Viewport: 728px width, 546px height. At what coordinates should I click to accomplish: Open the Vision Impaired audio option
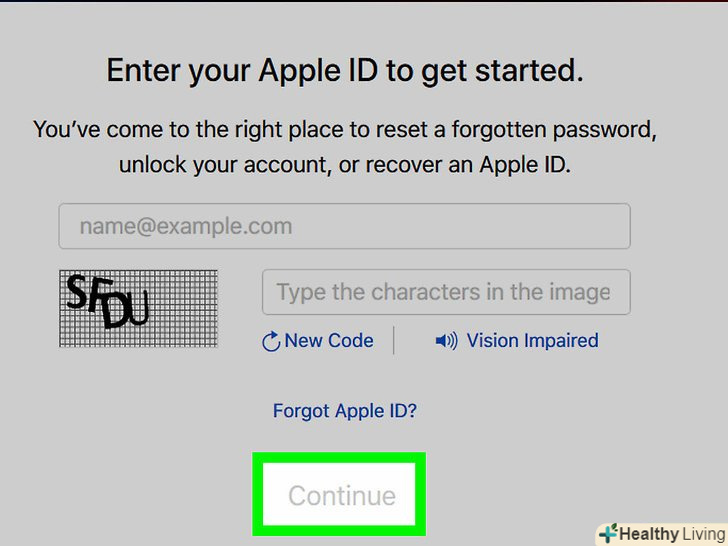pos(532,341)
